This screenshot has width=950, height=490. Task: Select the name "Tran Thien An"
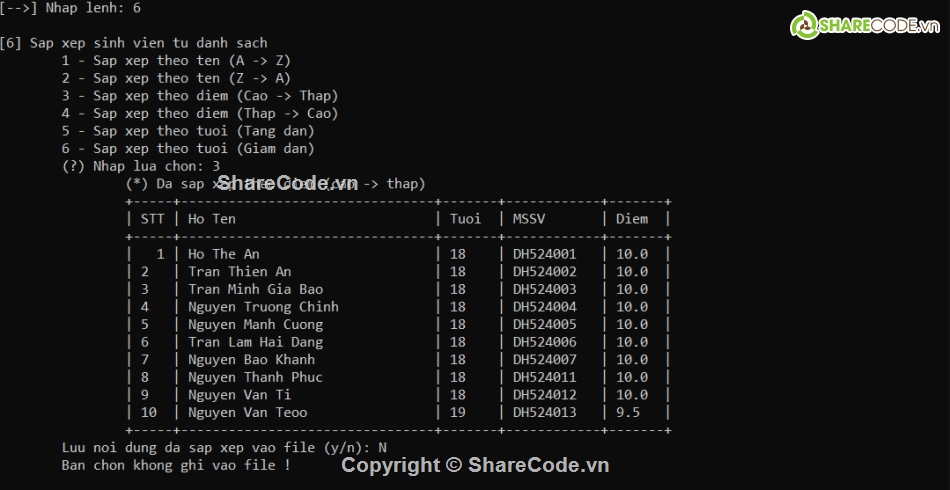(x=239, y=271)
